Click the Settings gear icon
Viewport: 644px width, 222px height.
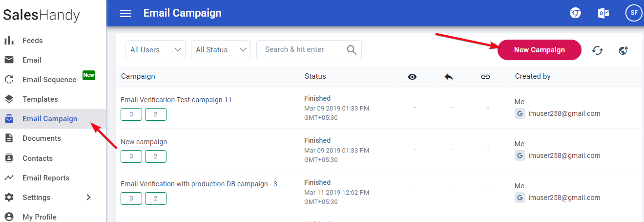pyautogui.click(x=9, y=197)
